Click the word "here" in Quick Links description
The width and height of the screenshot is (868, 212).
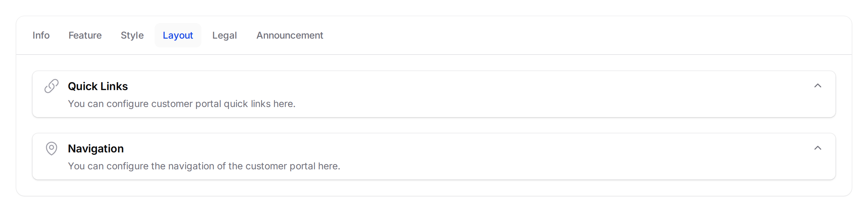tap(283, 104)
